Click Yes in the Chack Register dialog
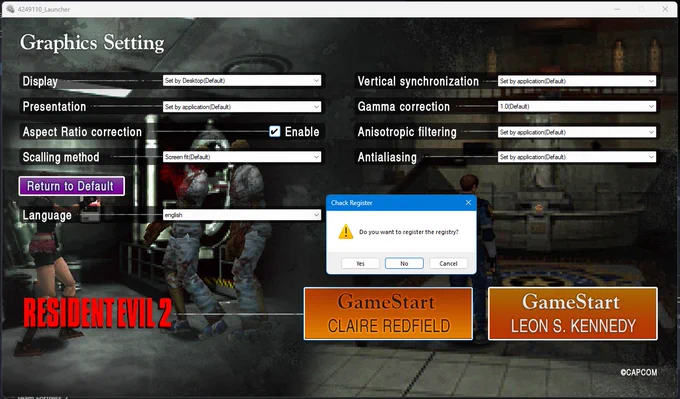 (360, 263)
